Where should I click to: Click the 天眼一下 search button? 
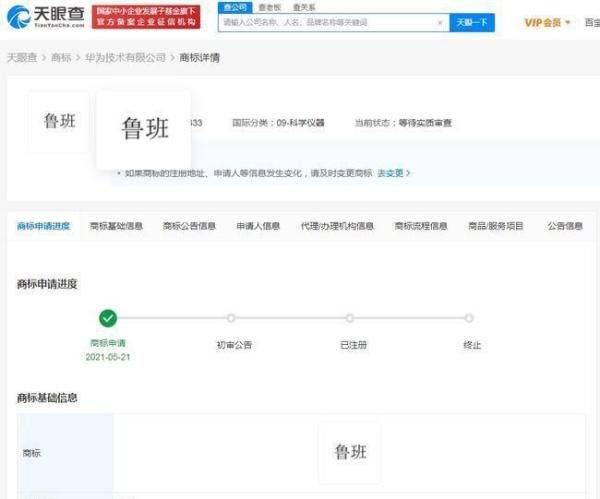pyautogui.click(x=472, y=23)
